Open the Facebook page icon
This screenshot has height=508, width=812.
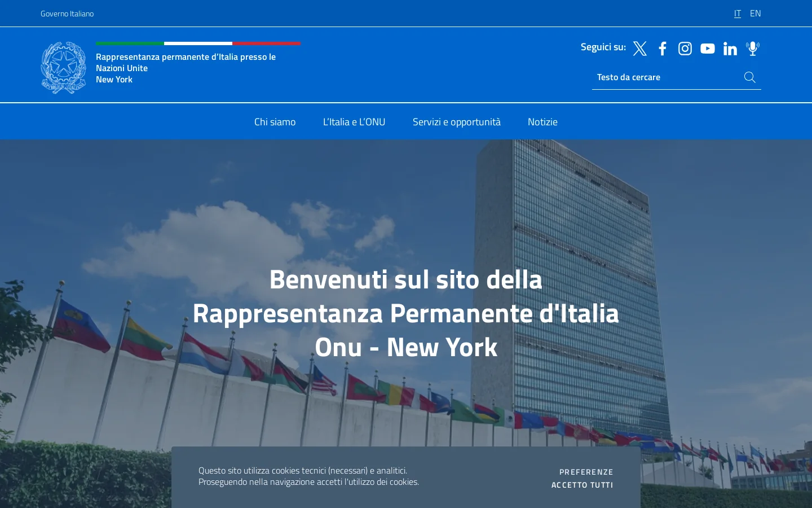pyautogui.click(x=663, y=49)
